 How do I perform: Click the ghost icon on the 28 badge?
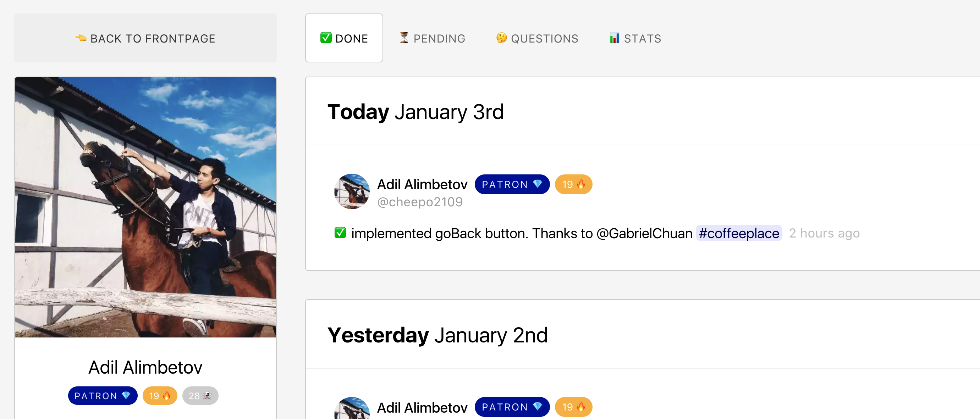[207, 395]
